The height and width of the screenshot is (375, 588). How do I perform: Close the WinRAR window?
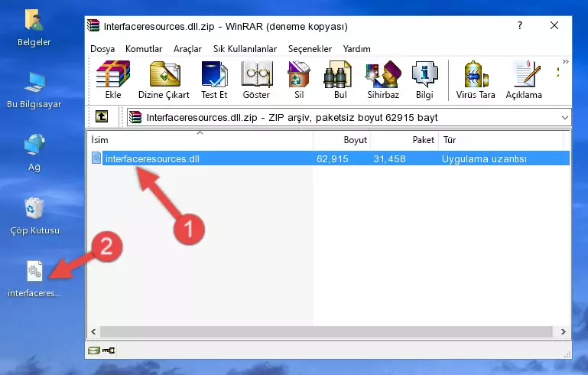pos(554,25)
